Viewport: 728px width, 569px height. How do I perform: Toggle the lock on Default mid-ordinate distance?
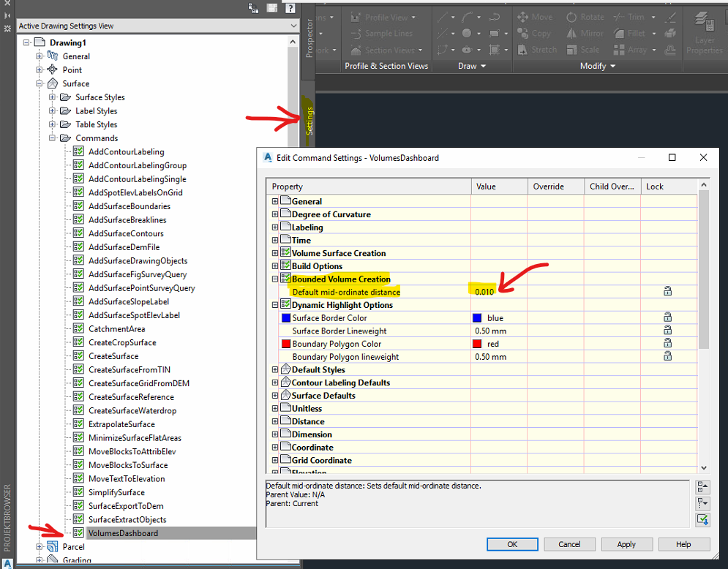(x=667, y=291)
